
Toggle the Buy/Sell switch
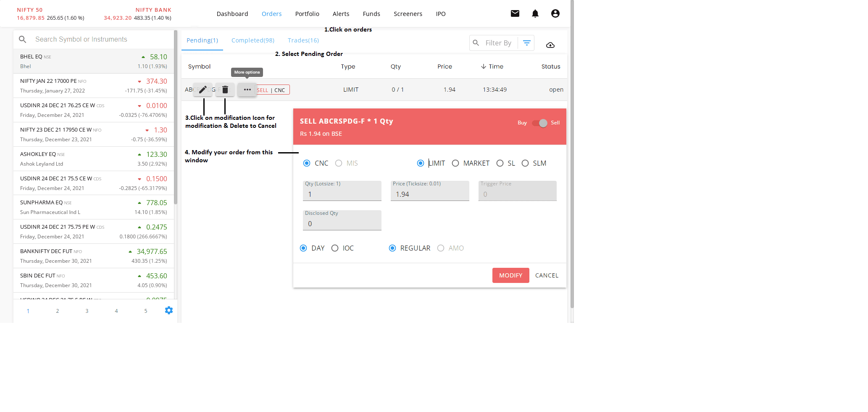point(539,123)
